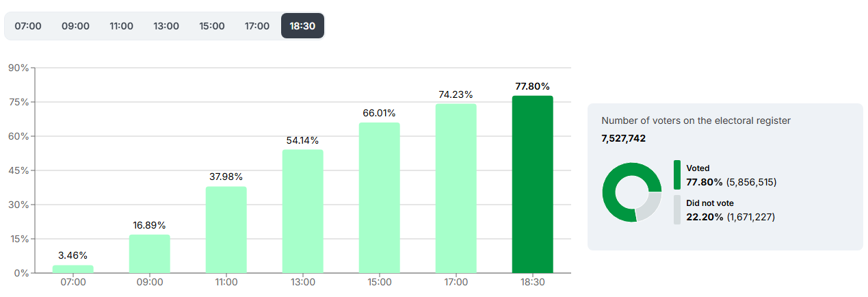
Task: Click the 18:30 x-axis label
Action: tap(533, 282)
